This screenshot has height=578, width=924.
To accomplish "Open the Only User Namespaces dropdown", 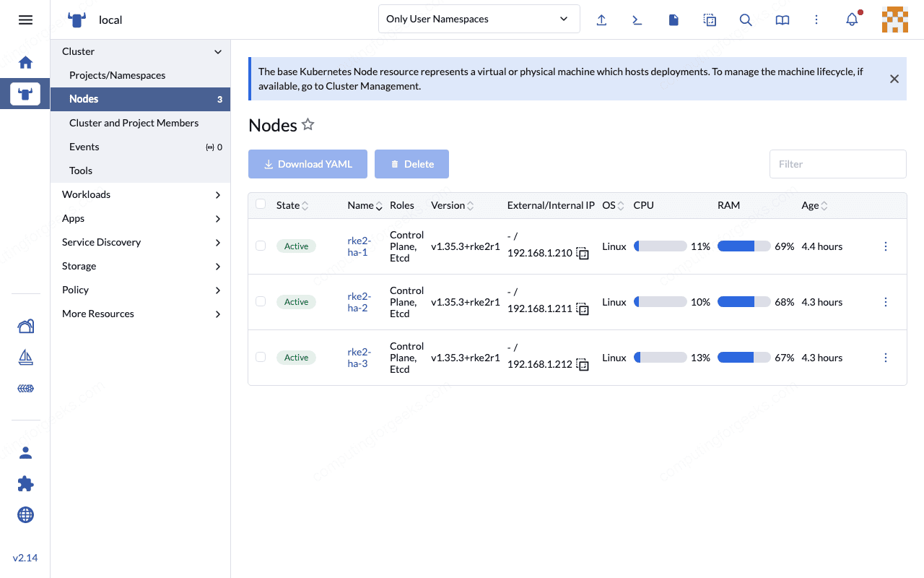I will click(479, 18).
